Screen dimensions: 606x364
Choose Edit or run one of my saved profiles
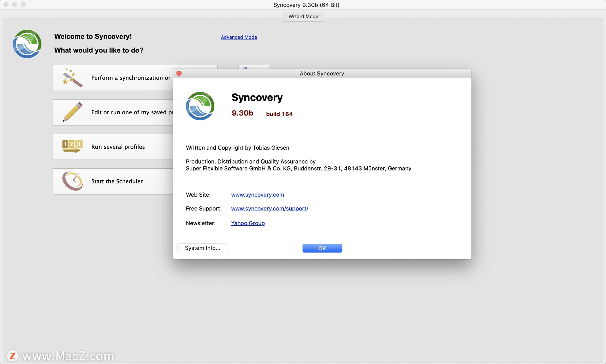pyautogui.click(x=113, y=112)
